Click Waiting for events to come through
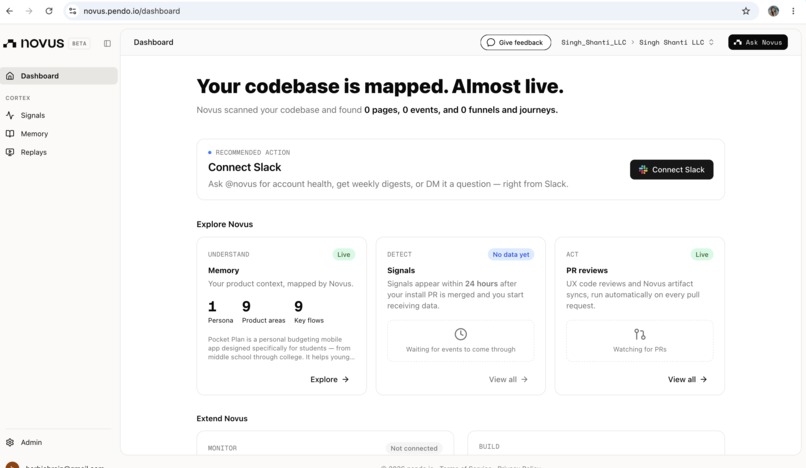806x468 pixels. point(461,349)
